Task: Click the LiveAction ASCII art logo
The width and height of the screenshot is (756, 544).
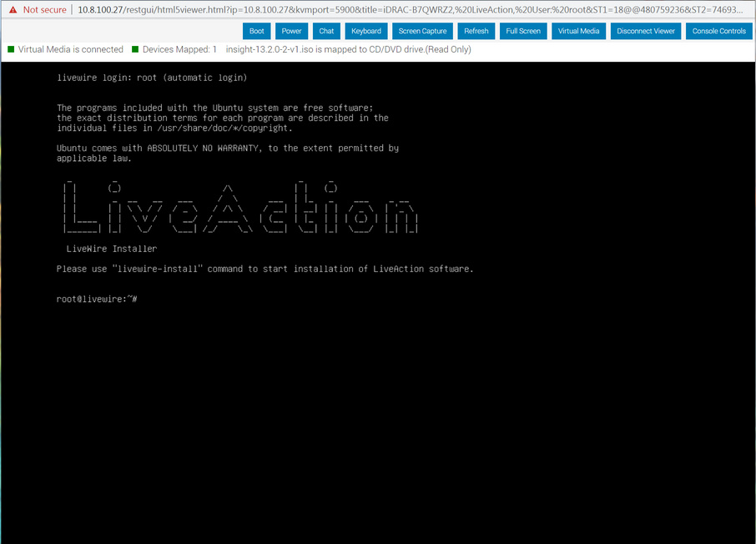Action: (x=240, y=208)
